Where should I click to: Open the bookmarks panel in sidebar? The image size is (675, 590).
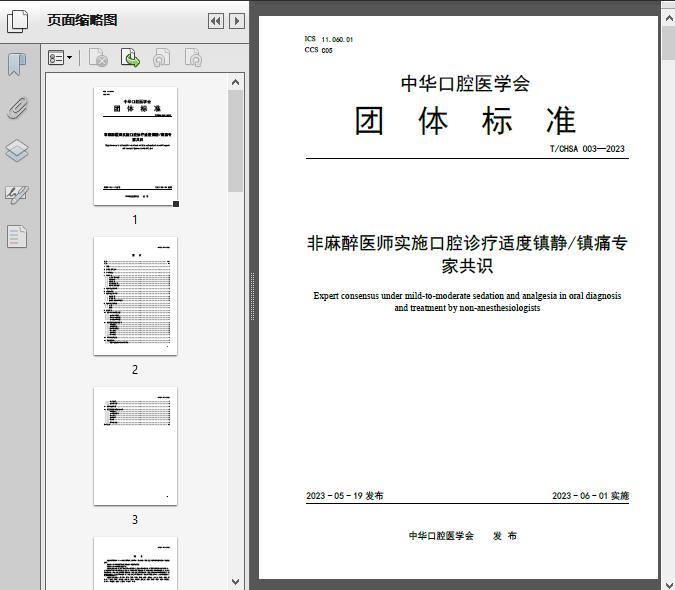coord(17,65)
